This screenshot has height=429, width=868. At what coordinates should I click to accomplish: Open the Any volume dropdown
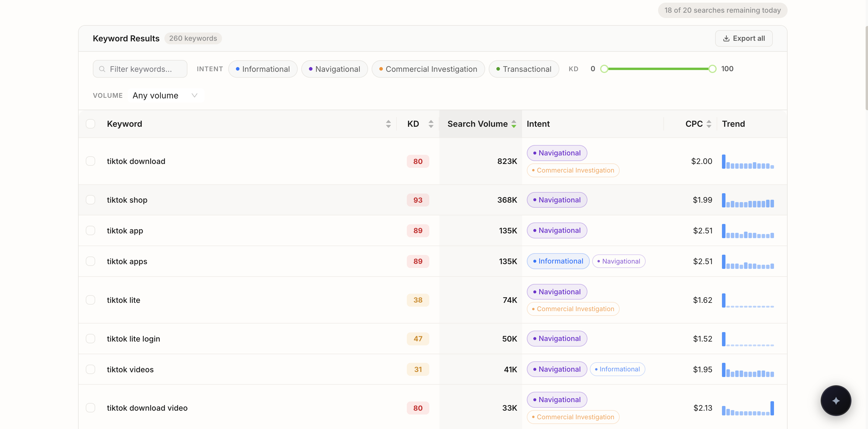pyautogui.click(x=165, y=95)
